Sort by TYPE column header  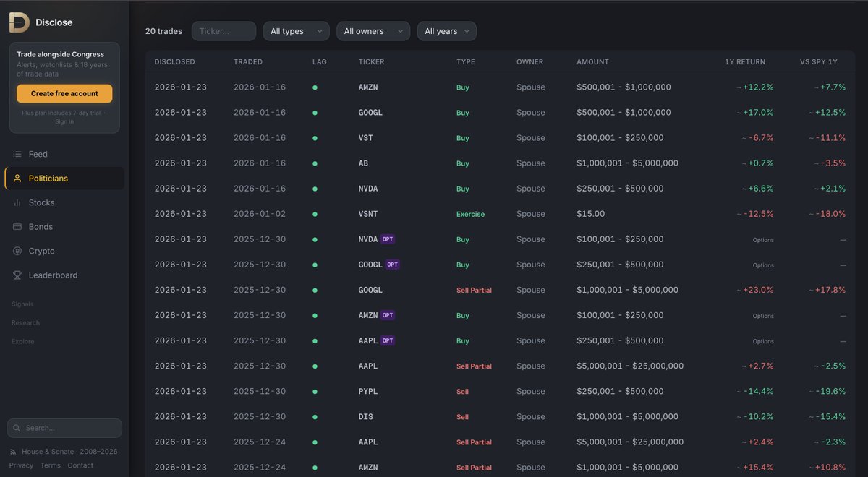point(466,62)
